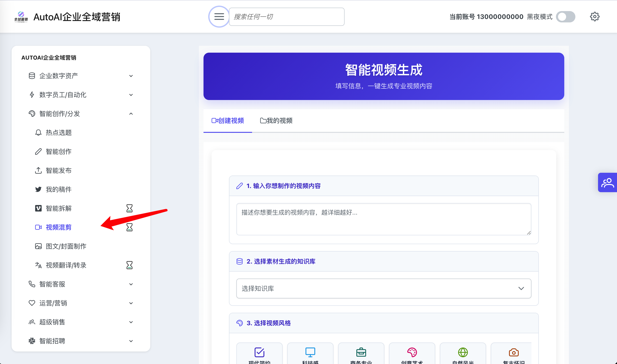Expand the 数字员工/自动化 chevron
The height and width of the screenshot is (364, 617).
[131, 95]
